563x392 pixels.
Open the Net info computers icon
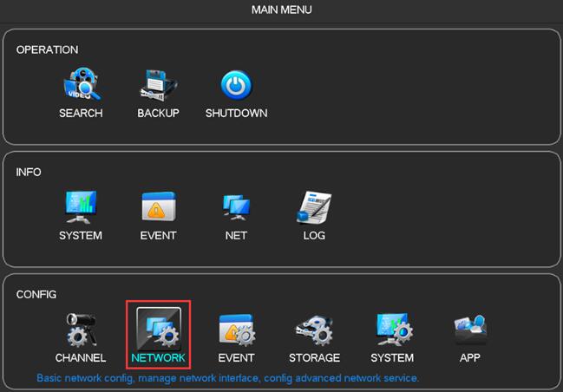[x=236, y=208]
